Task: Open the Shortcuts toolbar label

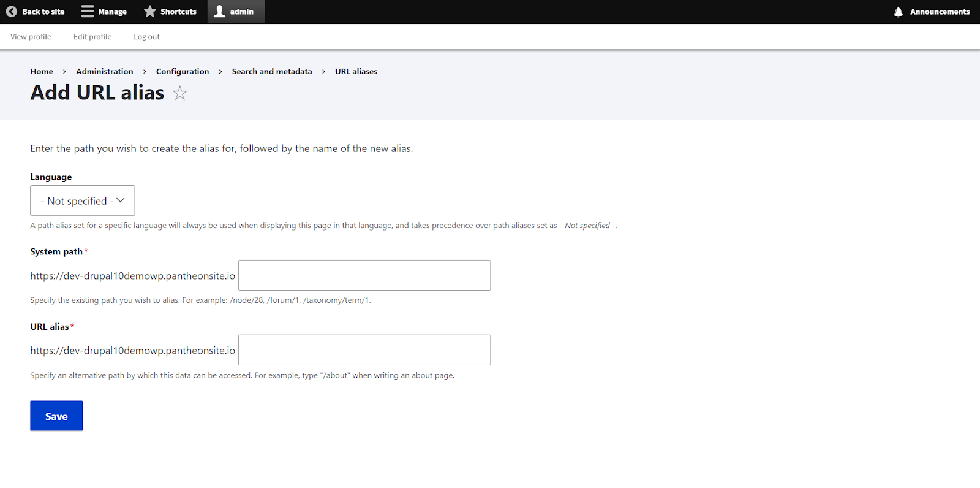Action: pos(178,12)
